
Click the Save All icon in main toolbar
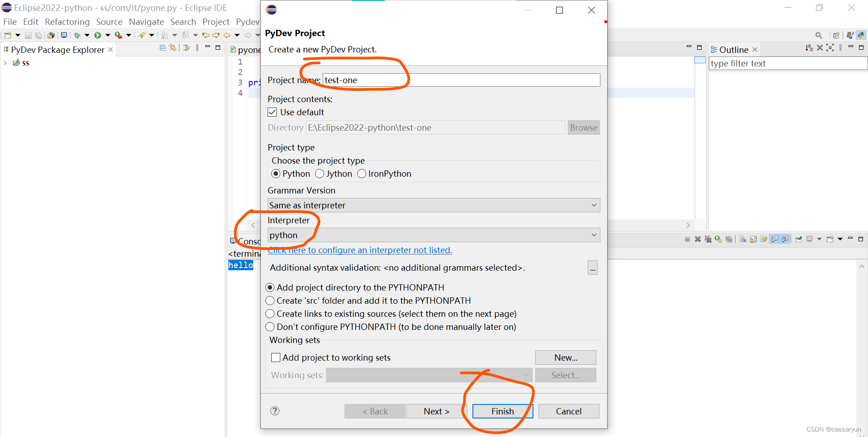(38, 35)
